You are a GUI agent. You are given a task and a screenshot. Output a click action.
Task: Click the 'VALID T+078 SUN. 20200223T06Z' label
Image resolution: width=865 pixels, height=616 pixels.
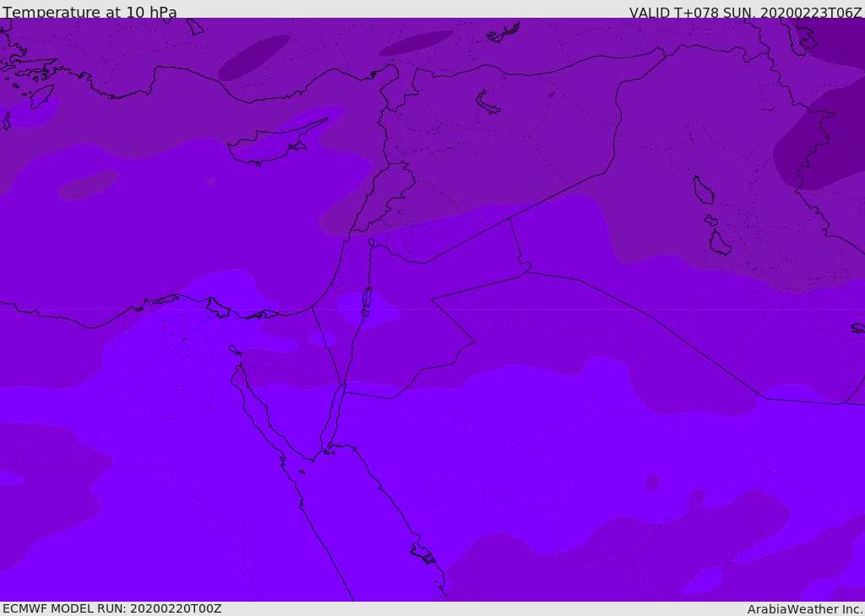tap(745, 12)
